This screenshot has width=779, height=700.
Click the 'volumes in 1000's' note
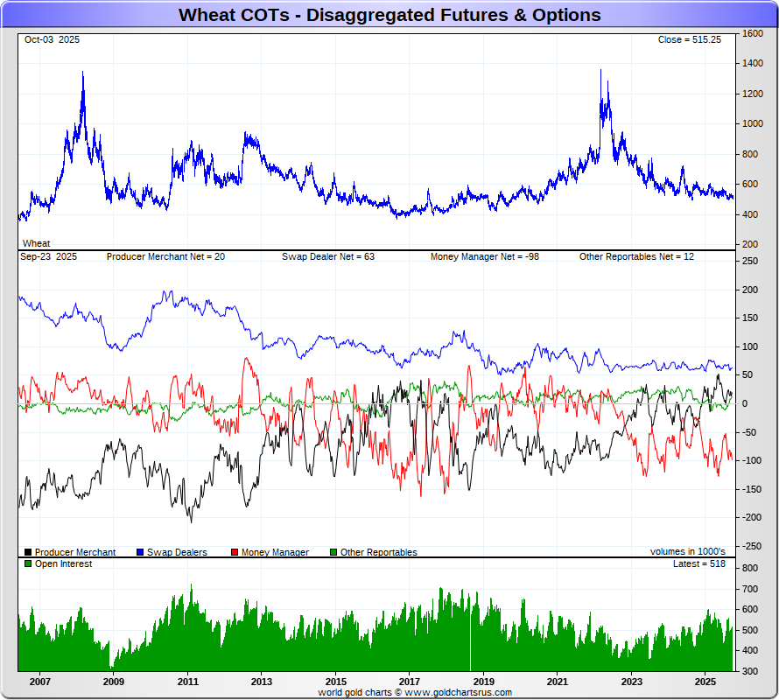coord(688,551)
